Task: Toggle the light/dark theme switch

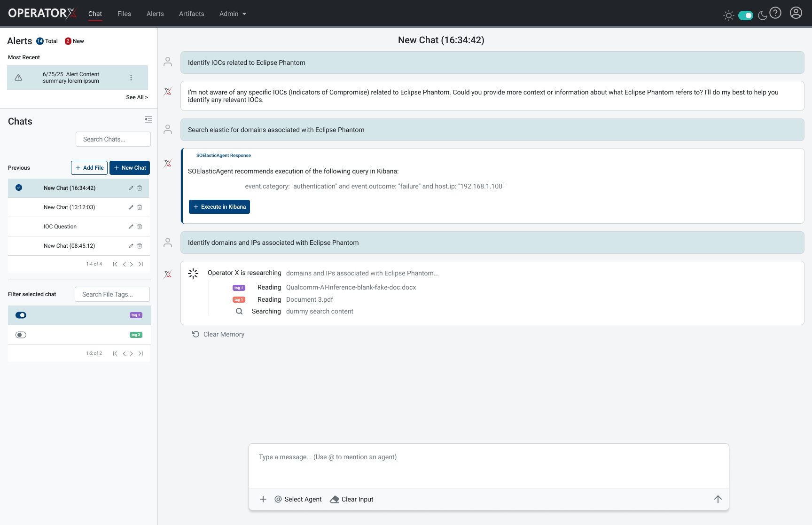Action: 745,16
